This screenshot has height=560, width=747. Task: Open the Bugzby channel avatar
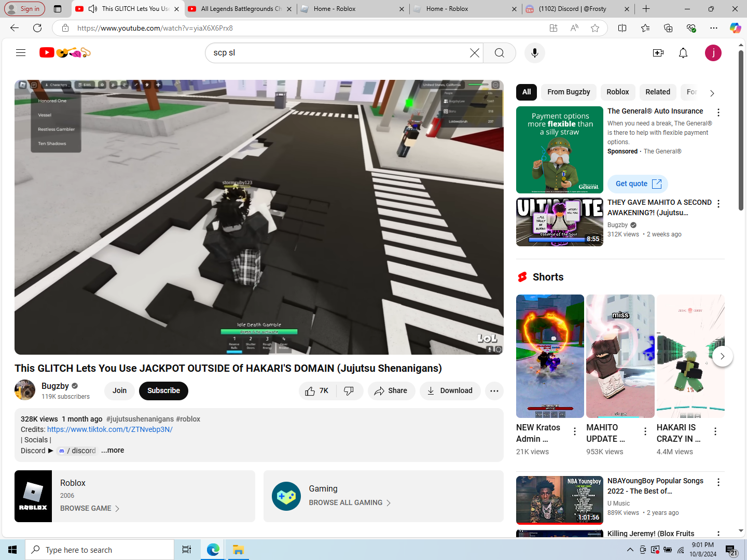click(25, 390)
